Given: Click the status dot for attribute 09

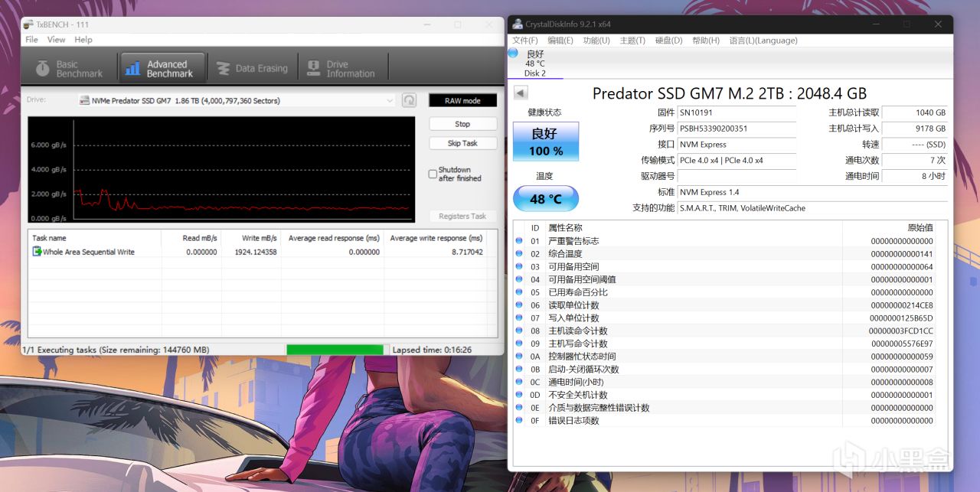Looking at the screenshot, I should coord(519,344).
